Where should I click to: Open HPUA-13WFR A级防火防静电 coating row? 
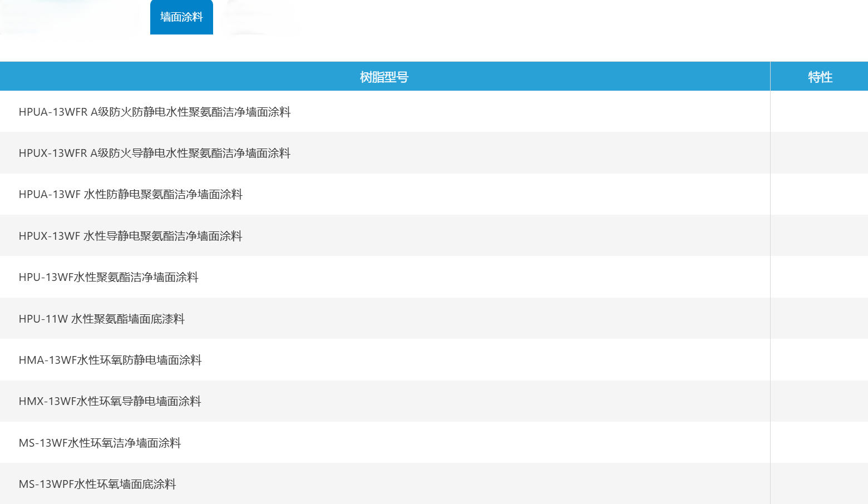155,112
